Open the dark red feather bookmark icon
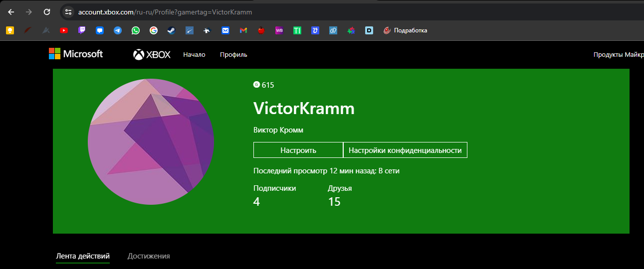This screenshot has height=269, width=644. (x=28, y=30)
